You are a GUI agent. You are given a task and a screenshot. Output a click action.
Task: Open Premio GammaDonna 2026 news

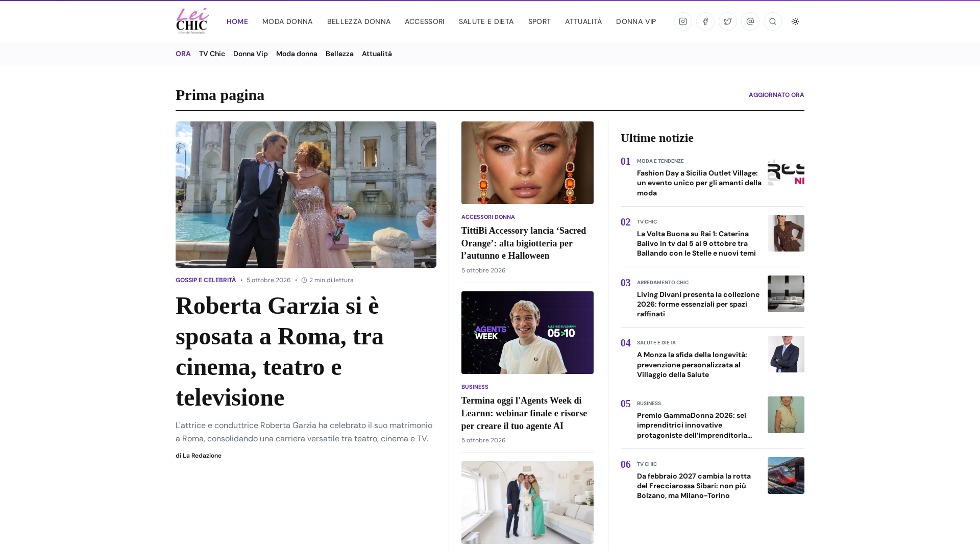pyautogui.click(x=694, y=425)
